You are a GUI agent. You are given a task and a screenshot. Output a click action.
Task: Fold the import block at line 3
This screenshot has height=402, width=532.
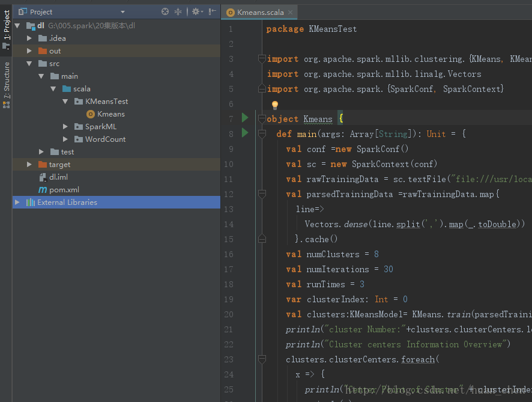[x=262, y=59]
